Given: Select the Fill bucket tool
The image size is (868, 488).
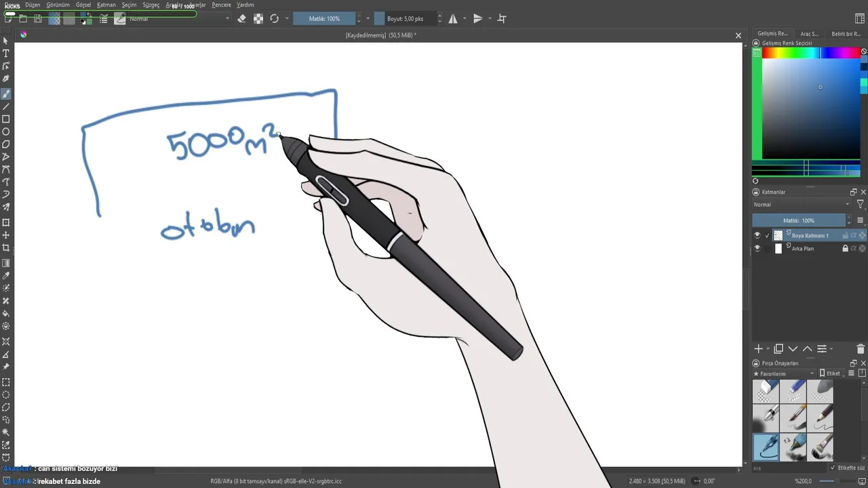Looking at the screenshot, I should (x=6, y=314).
